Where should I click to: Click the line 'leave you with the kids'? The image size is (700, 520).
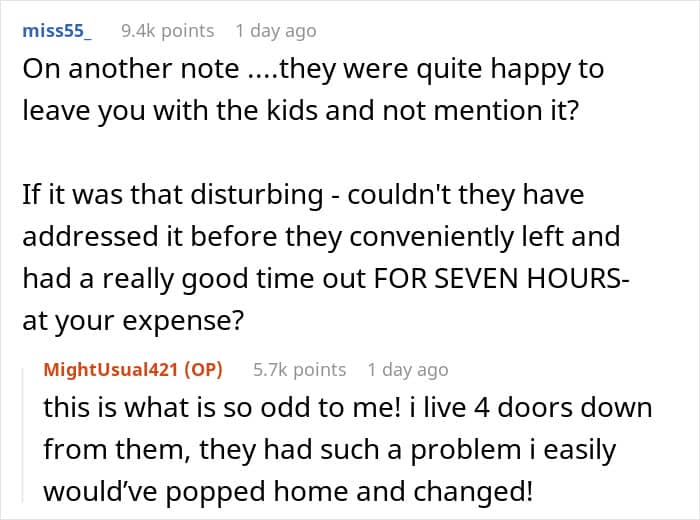click(x=300, y=111)
